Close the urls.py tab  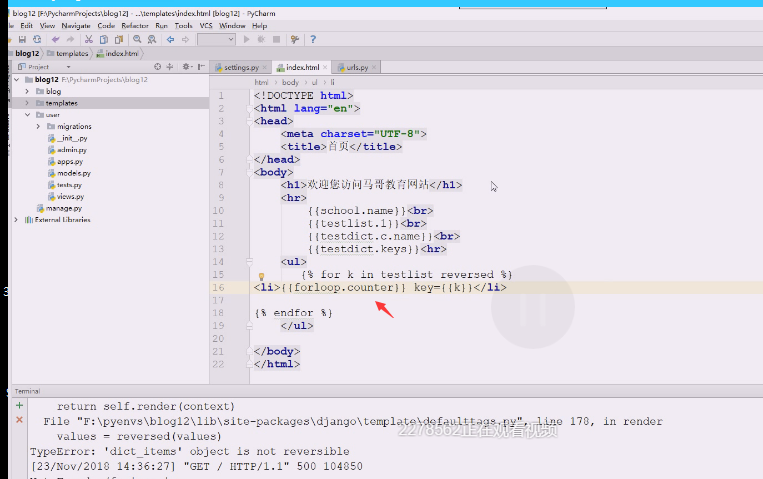(374, 68)
